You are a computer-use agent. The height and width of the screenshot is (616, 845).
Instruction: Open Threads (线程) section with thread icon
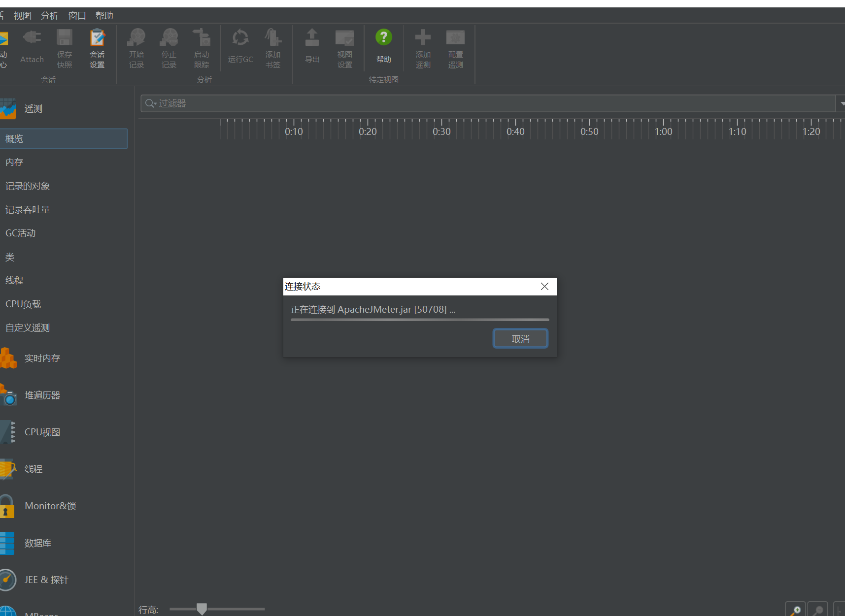click(34, 469)
